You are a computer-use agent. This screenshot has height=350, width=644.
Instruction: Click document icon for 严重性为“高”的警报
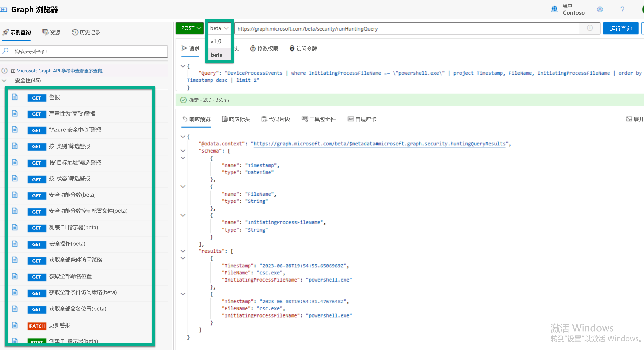[x=15, y=114]
